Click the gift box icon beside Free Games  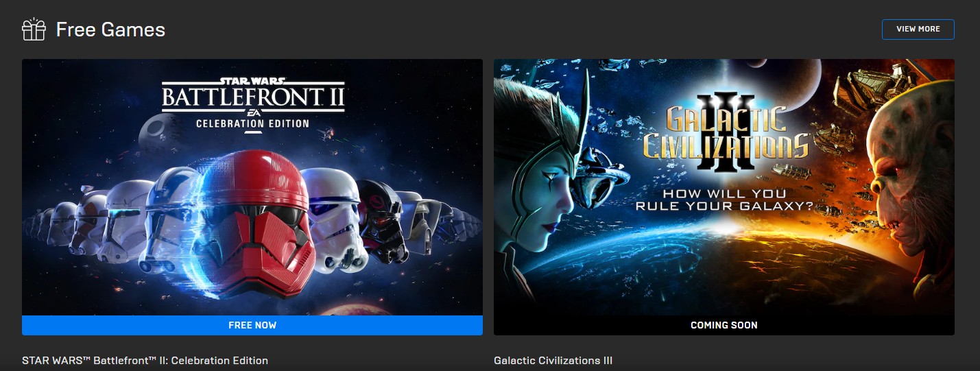click(x=34, y=30)
